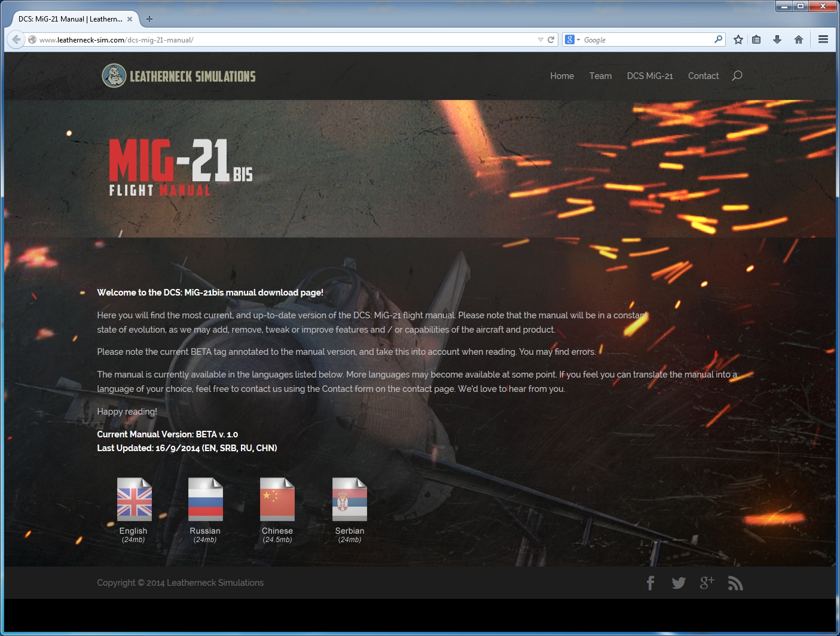Open the Team menu item
Screen dimensions: 840x636
[600, 76]
